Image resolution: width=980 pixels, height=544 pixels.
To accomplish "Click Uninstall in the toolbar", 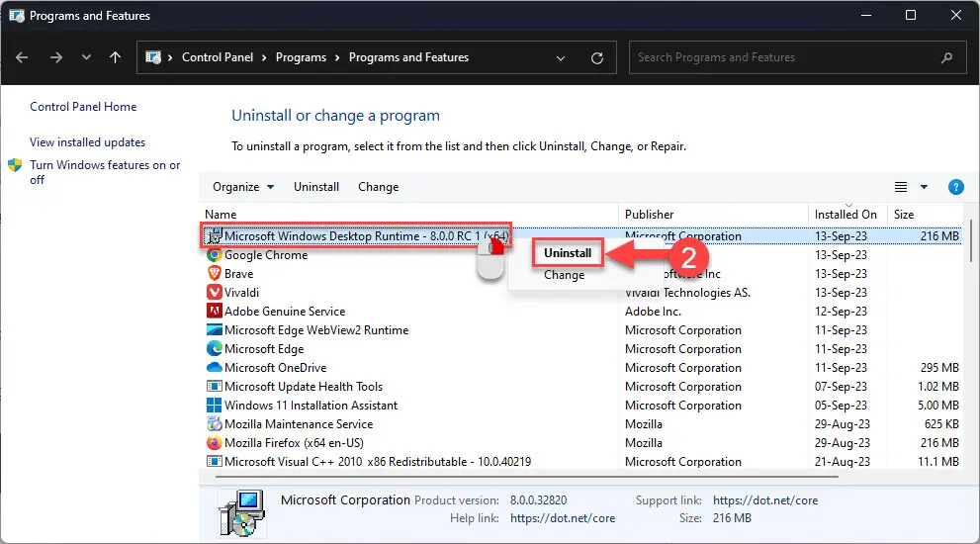I will point(316,187).
